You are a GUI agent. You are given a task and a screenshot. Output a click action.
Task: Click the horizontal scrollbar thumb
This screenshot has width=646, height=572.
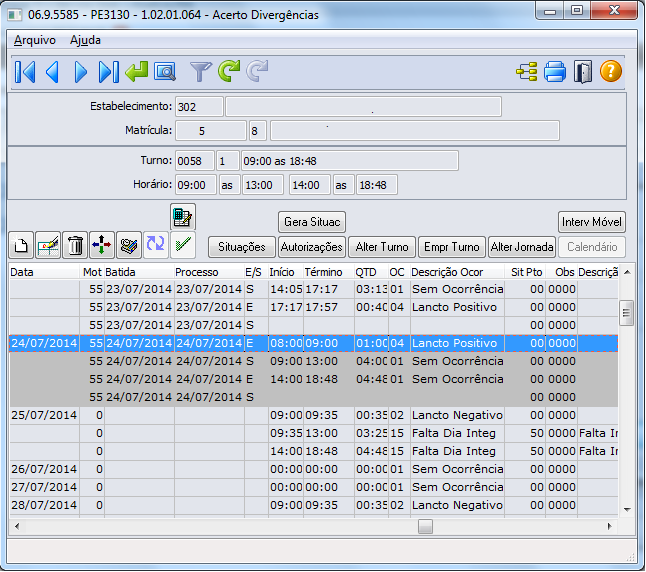[425, 526]
